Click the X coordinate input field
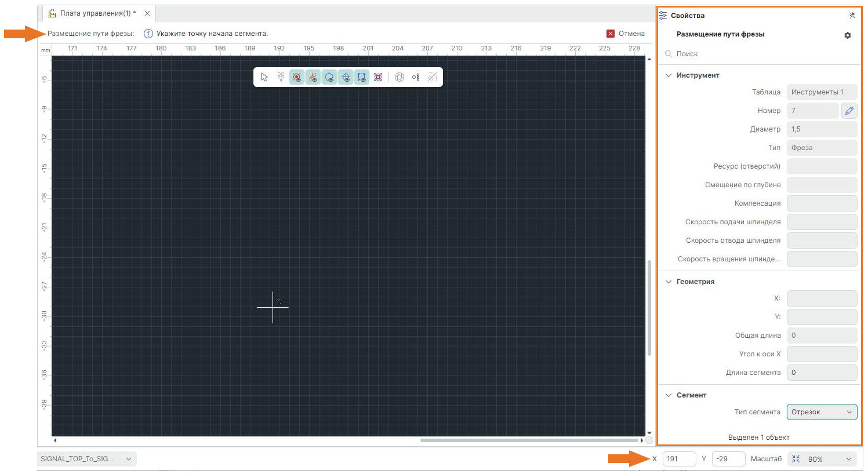Image resolution: width=868 pixels, height=474 pixels. (678, 459)
